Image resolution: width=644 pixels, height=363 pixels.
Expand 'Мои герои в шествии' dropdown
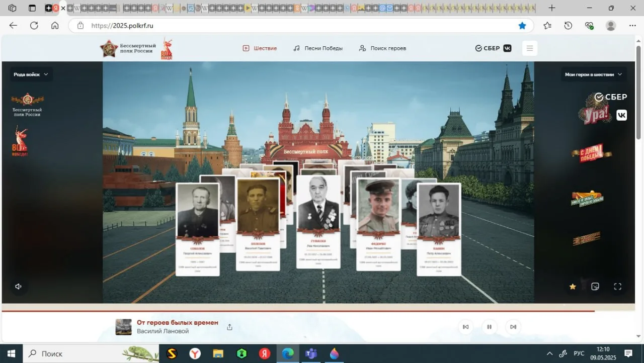point(594,74)
